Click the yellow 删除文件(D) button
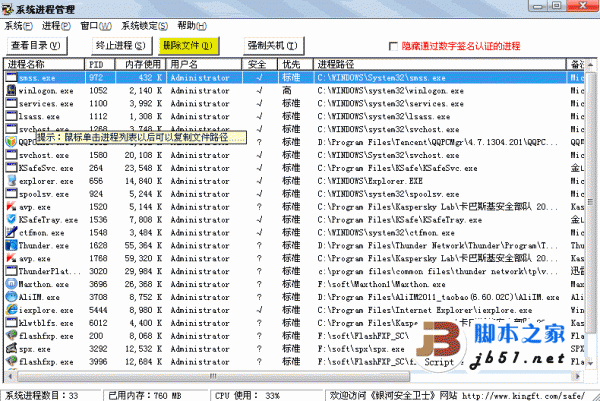The height and width of the screenshot is (401, 600). point(189,46)
